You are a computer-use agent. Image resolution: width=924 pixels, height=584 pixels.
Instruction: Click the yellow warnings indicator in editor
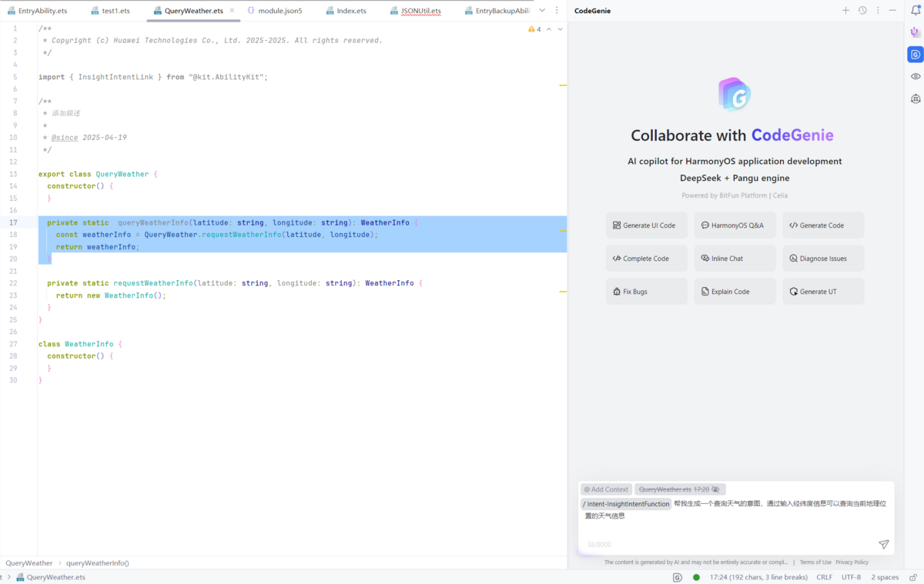[534, 29]
